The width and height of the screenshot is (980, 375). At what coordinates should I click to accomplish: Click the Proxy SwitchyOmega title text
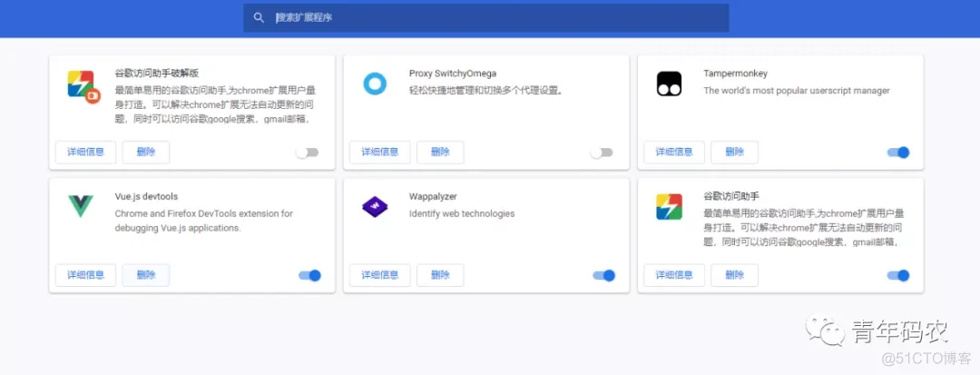453,74
